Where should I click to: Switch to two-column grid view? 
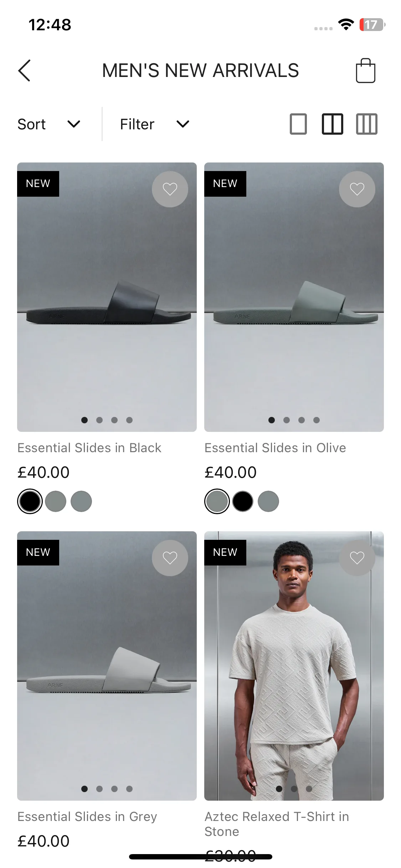coord(333,124)
